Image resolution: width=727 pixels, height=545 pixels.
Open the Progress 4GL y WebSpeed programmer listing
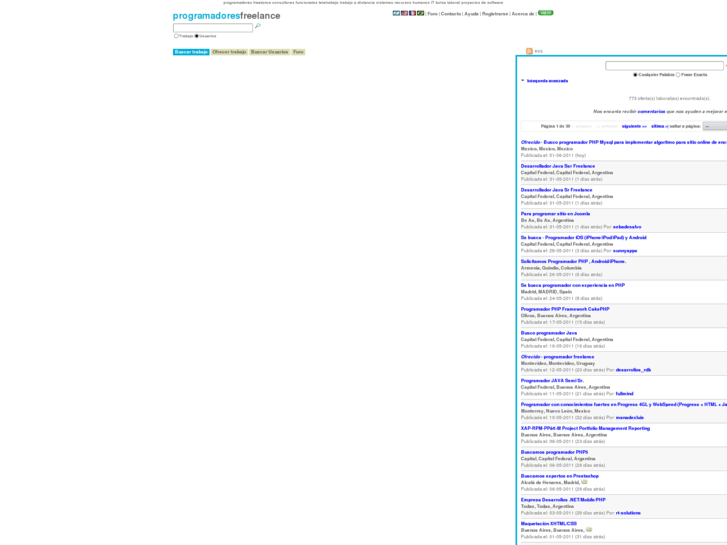pyautogui.click(x=624, y=404)
